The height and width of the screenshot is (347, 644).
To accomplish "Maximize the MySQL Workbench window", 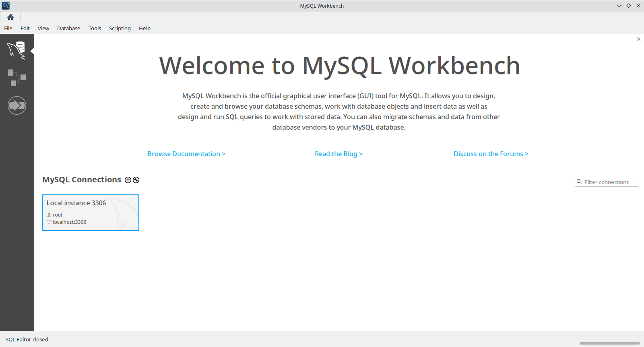I will [x=629, y=6].
